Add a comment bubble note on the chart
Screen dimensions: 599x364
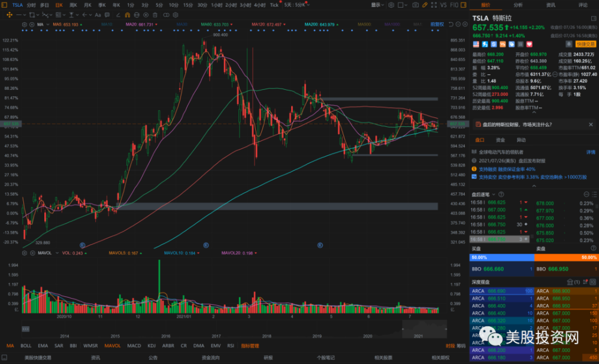tap(107, 15)
